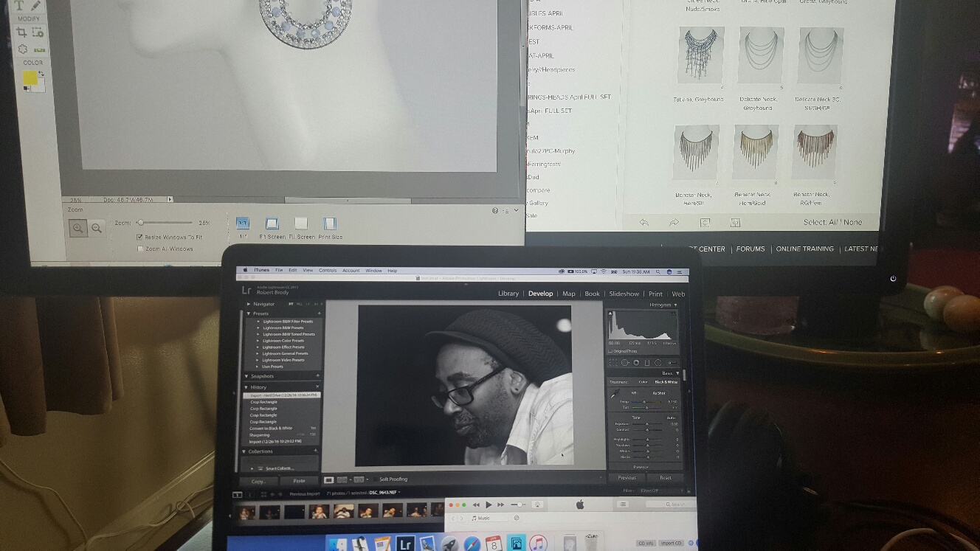Image resolution: width=980 pixels, height=551 pixels.
Task: Open the ONLINE TRAINING footer link
Action: tap(805, 249)
